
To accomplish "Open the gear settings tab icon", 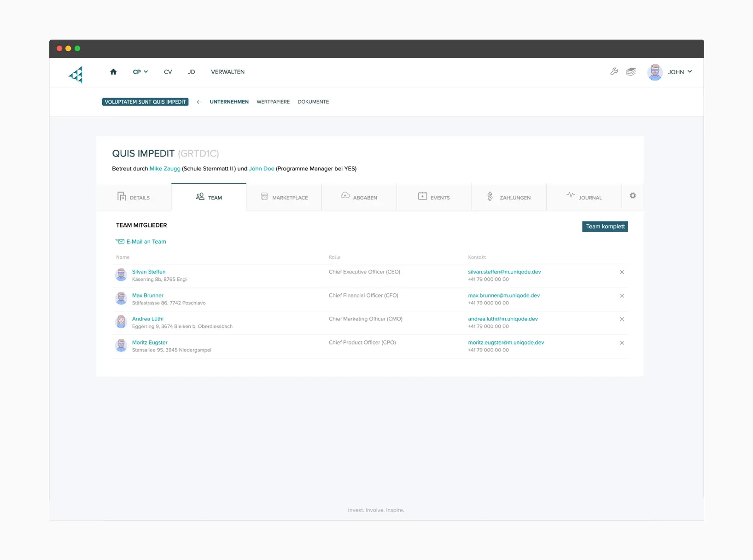I will [x=633, y=196].
